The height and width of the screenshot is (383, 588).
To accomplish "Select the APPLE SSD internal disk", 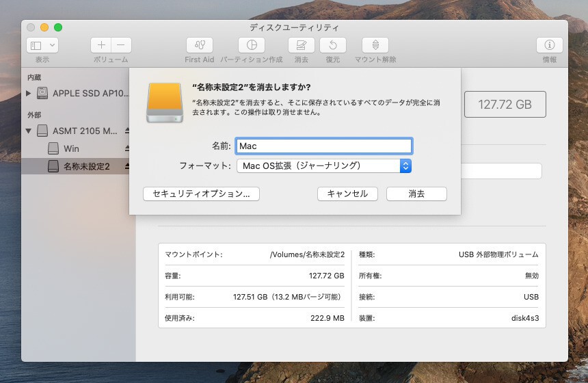I will [89, 93].
